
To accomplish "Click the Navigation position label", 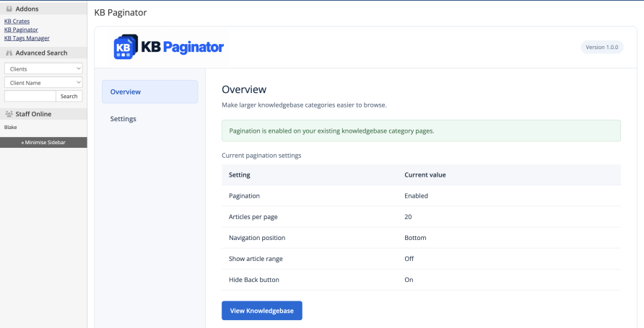I will pyautogui.click(x=257, y=238).
